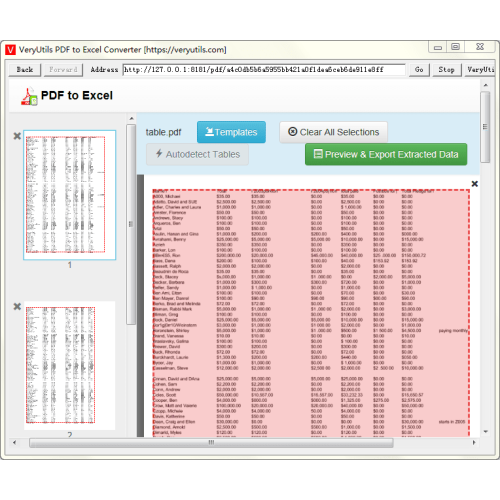500x500 pixels.
Task: Click the thumbnail panel vertical scrollbar
Action: [x=131, y=224]
